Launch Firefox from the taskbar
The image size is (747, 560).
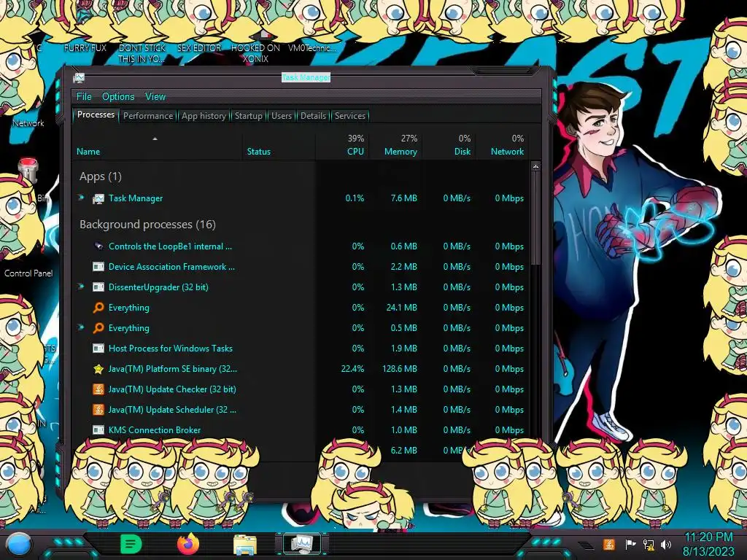188,544
